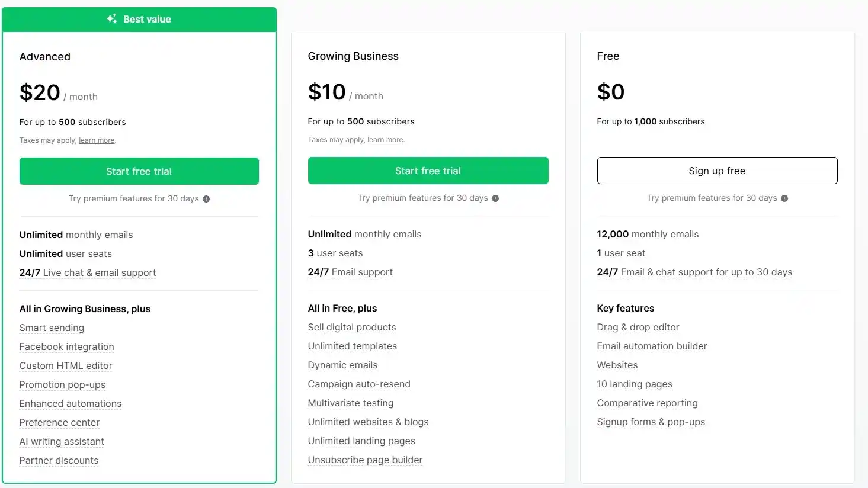Viewport: 868px width, 488px height.
Task: Start free trial for Growing Business plan
Action: click(x=428, y=171)
